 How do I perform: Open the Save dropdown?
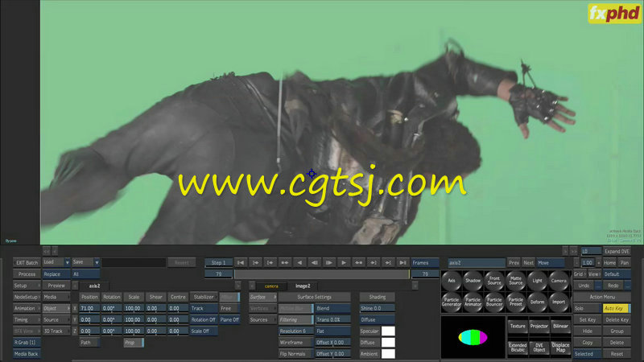coord(86,262)
